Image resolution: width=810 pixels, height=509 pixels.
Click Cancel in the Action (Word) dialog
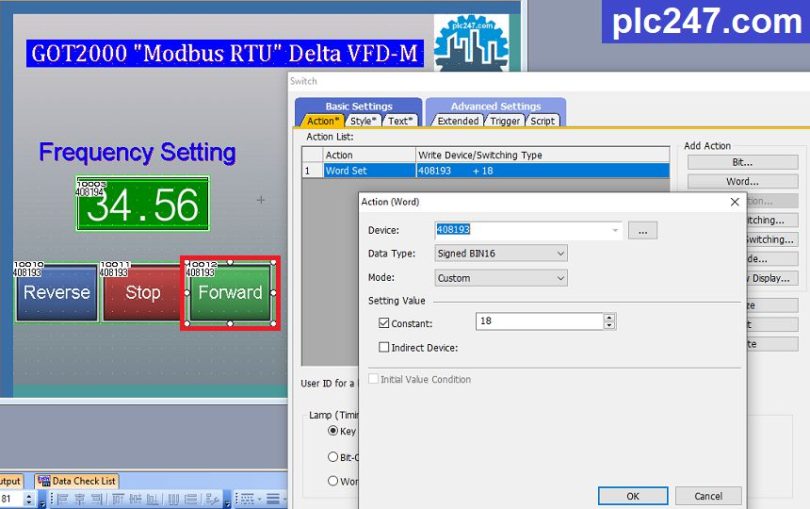point(708,496)
